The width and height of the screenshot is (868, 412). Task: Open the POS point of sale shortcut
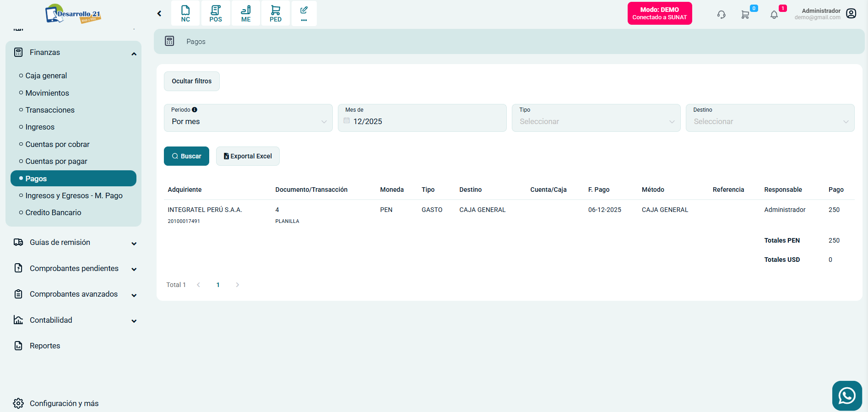point(216,13)
